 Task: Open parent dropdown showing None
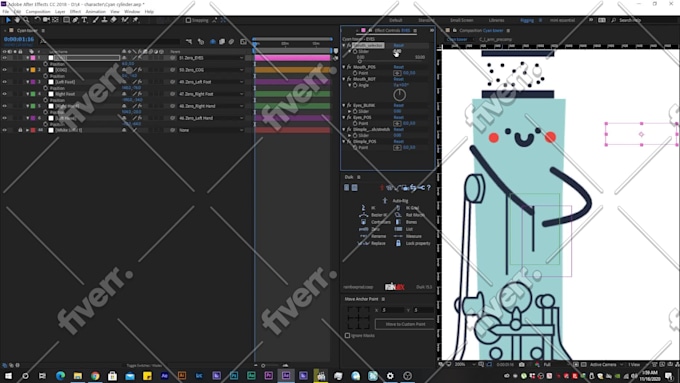coord(211,130)
